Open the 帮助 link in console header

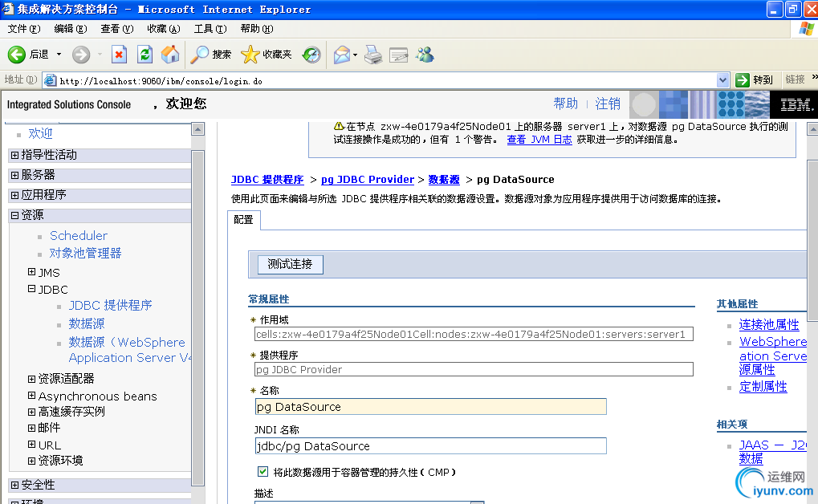click(x=565, y=104)
